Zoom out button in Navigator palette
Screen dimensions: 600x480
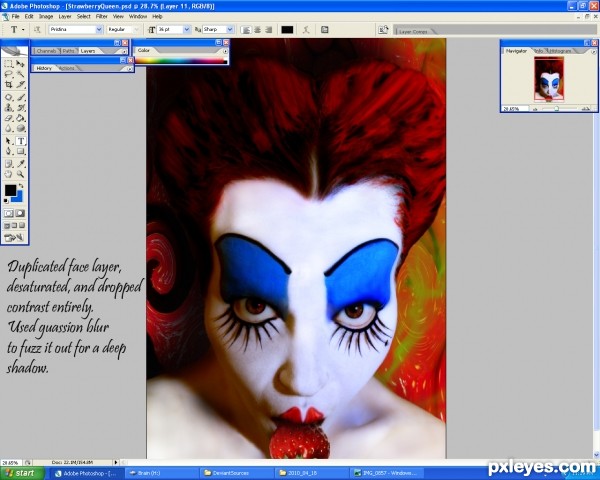click(x=535, y=109)
